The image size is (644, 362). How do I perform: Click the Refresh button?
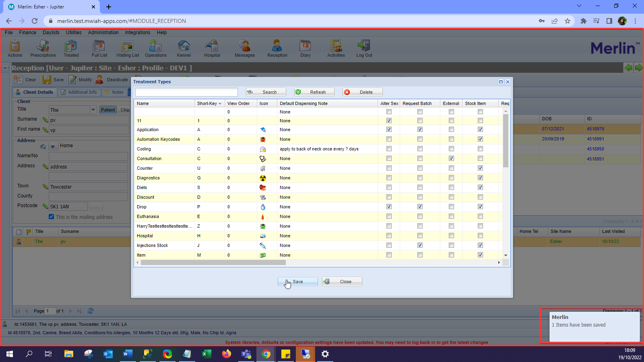point(314,92)
